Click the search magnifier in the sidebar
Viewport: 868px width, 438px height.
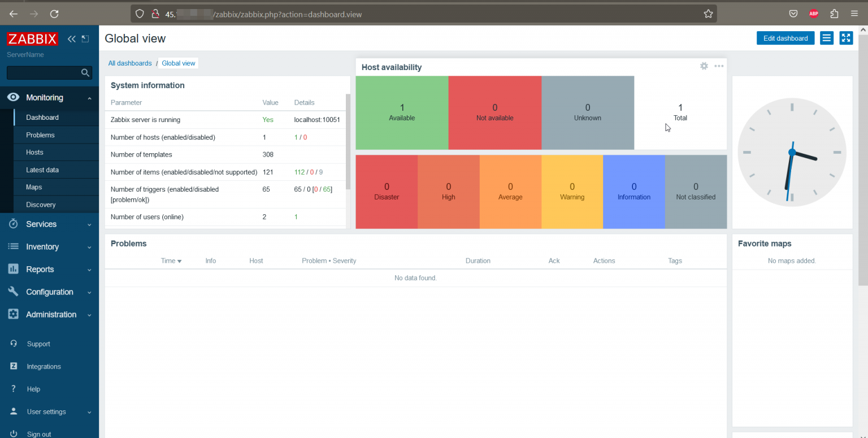(85, 73)
